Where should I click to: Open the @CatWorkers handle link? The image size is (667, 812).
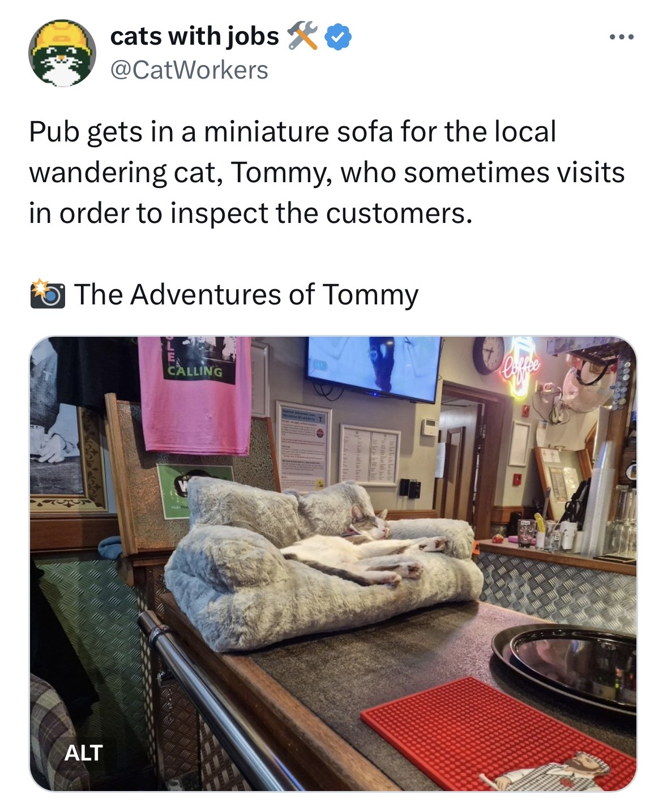[x=189, y=70]
